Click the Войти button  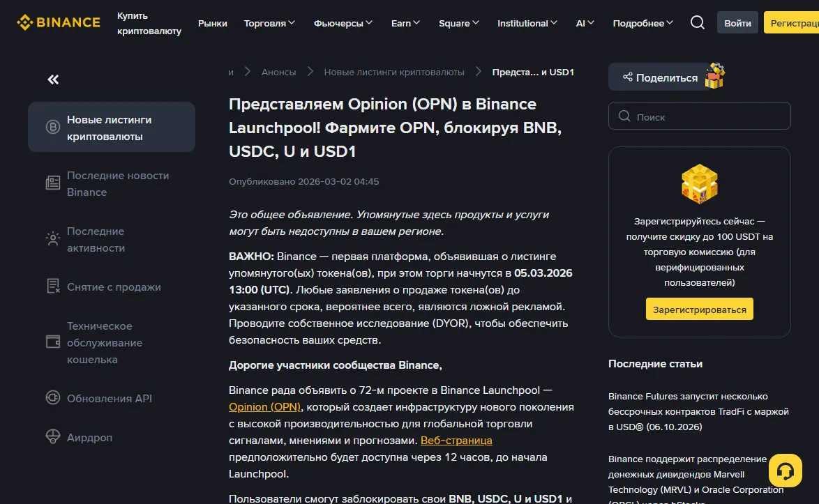pyautogui.click(x=737, y=22)
